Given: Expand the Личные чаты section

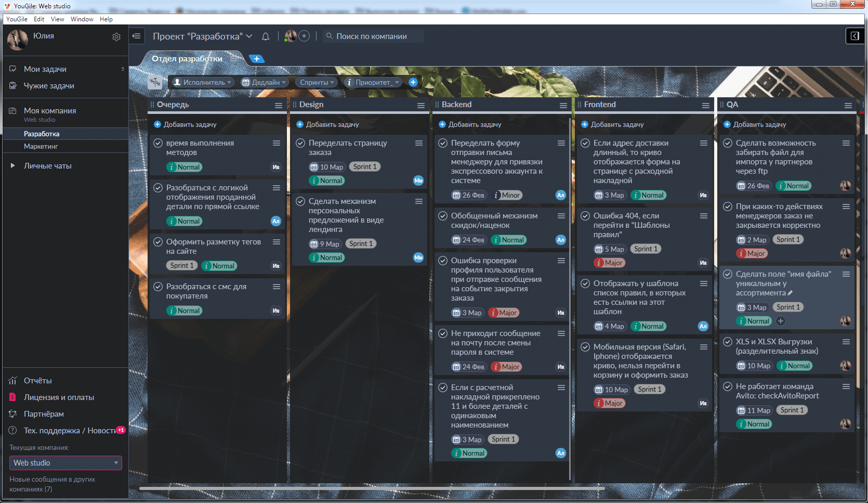Looking at the screenshot, I should coord(13,166).
